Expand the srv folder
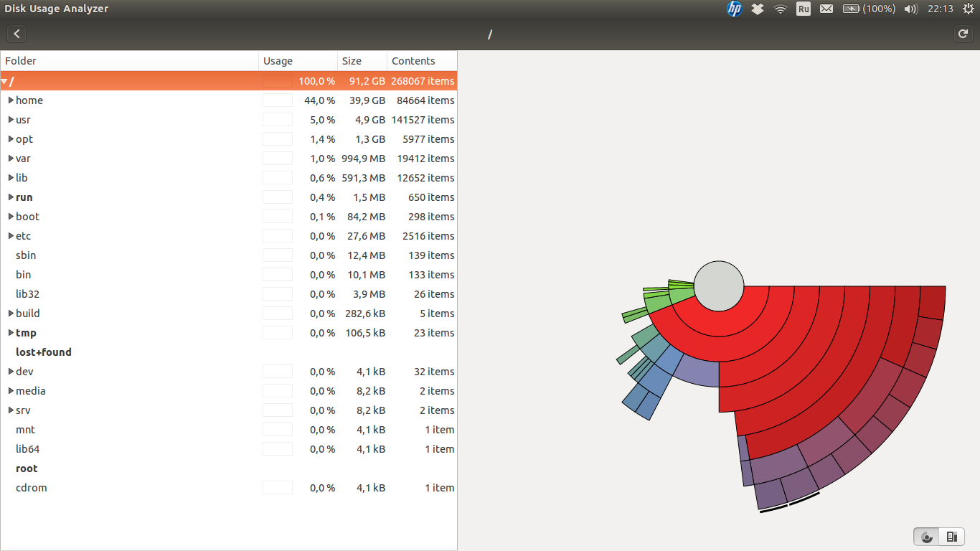This screenshot has height=551, width=980. 11,410
